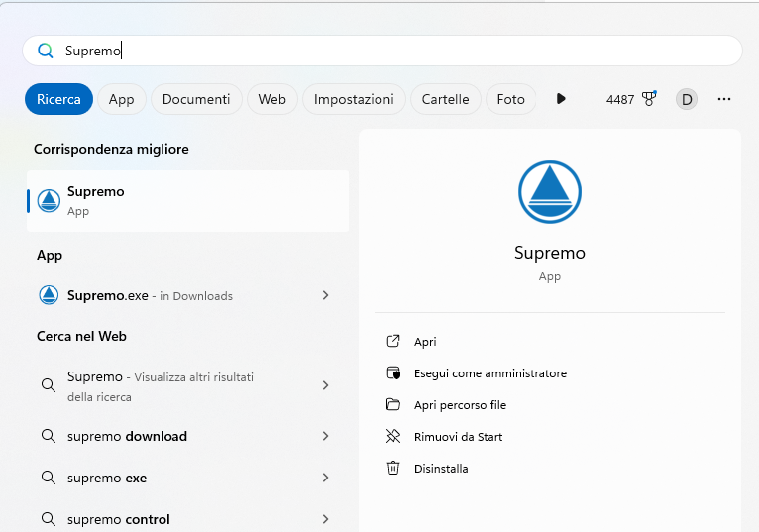Open the D user account avatar

click(687, 99)
